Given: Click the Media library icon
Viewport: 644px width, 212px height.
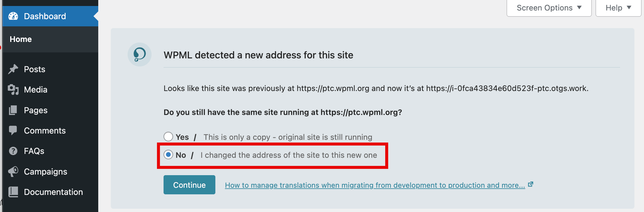Looking at the screenshot, I should tap(13, 90).
